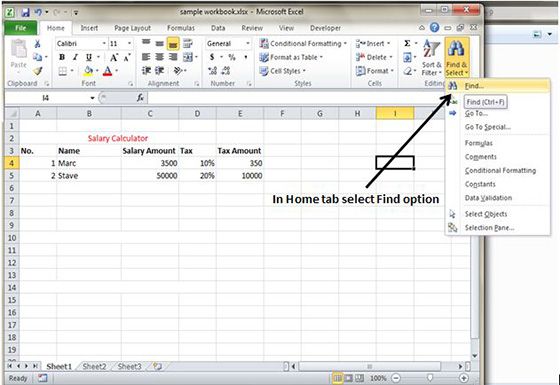Switch to Sheet2 tab

[x=94, y=366]
